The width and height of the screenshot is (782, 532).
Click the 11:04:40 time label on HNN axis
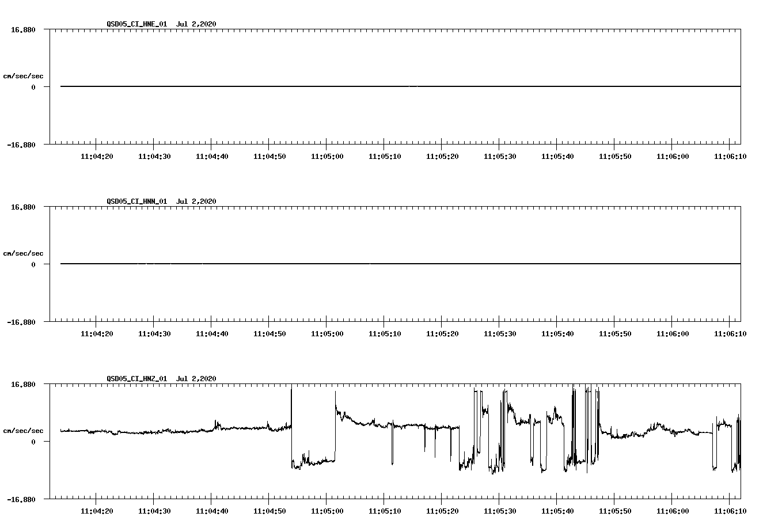211,334
